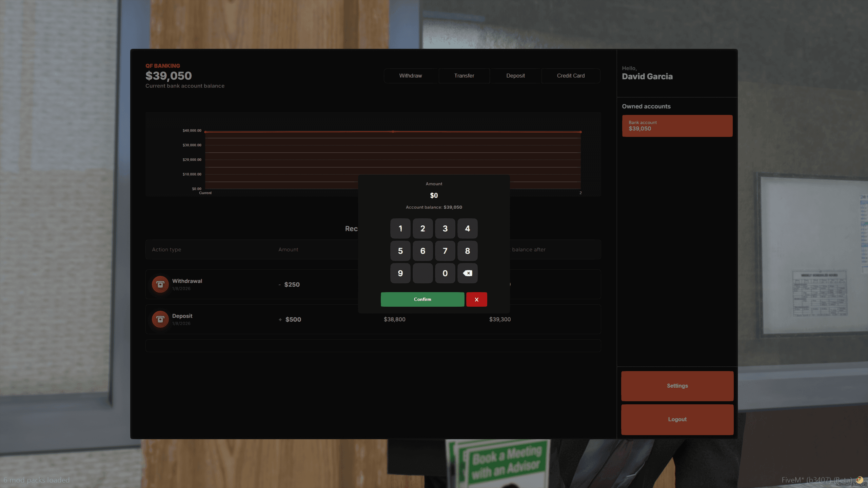Open the Settings button
Screen dimensions: 868x488
[677, 386]
